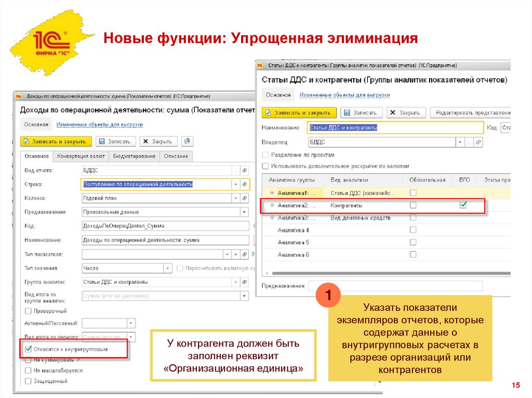
Task: Clear the Тип показателя field with the x icon
Action: (x=236, y=254)
